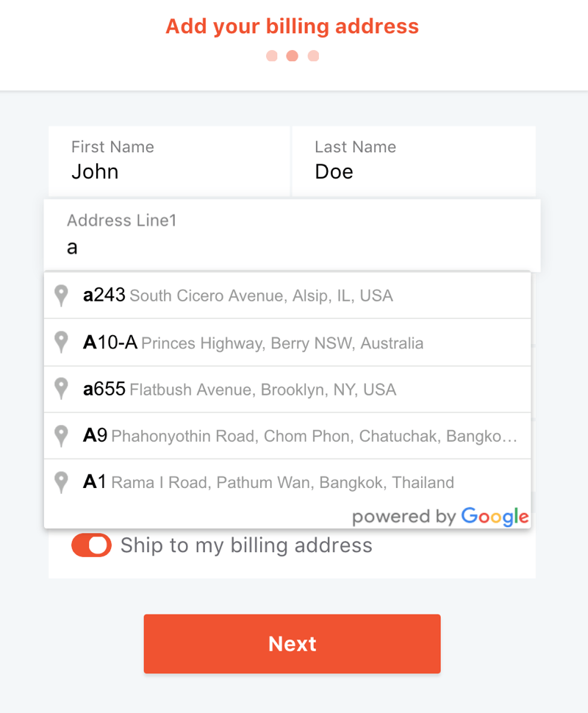Disable the Ship to my billing address toggle
Screen dimensions: 588x713
tap(91, 545)
